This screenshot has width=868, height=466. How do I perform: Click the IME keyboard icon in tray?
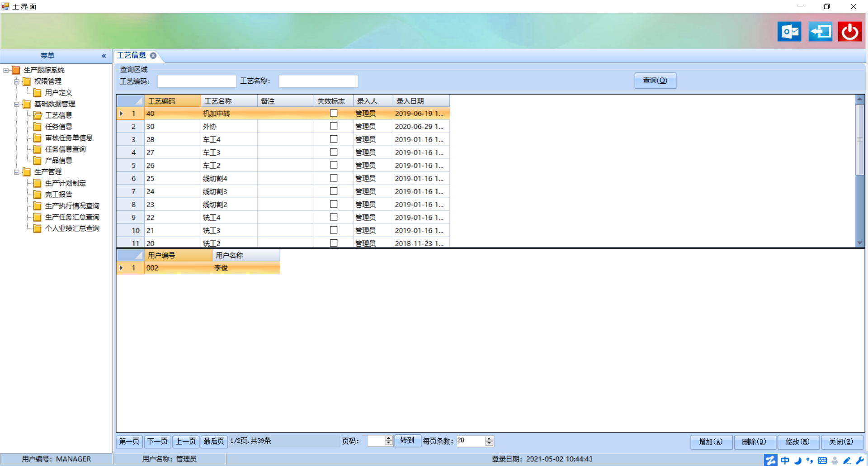tap(822, 461)
